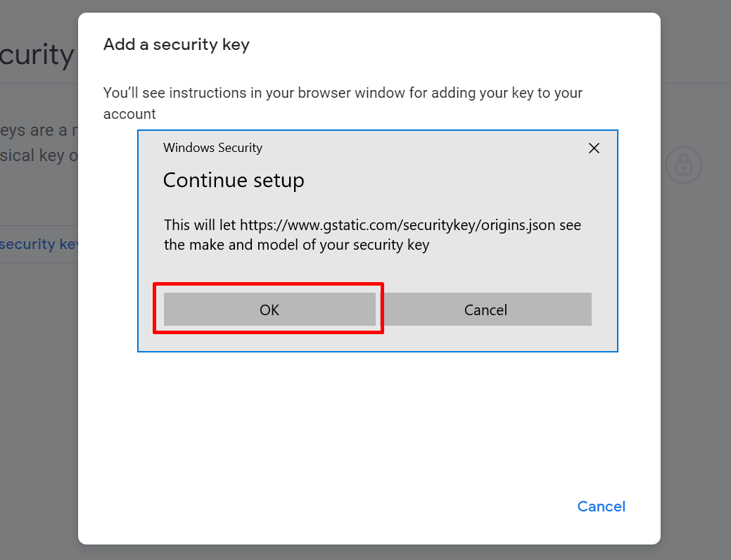Click the dimmed padlock icon in background
The image size is (731, 560).
click(x=683, y=165)
